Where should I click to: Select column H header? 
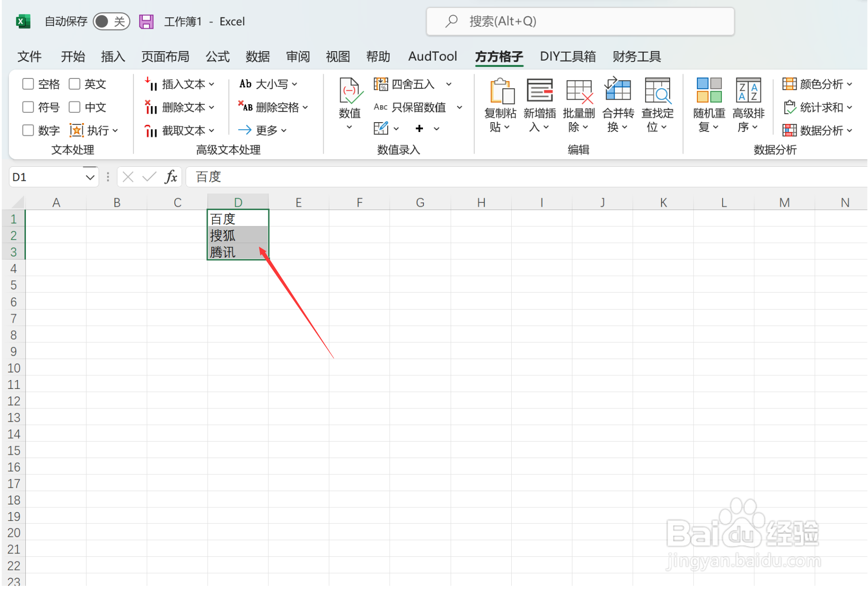click(481, 202)
